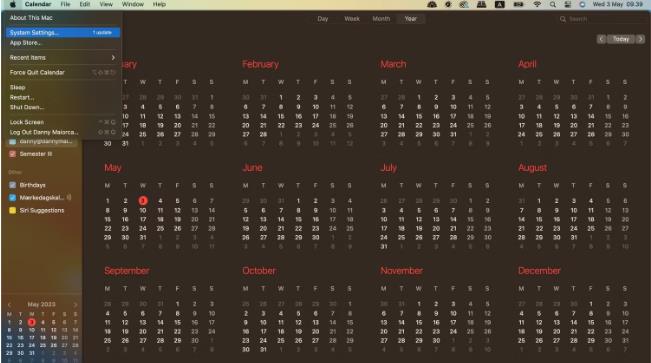Go to previous year with left arrow

(x=601, y=39)
